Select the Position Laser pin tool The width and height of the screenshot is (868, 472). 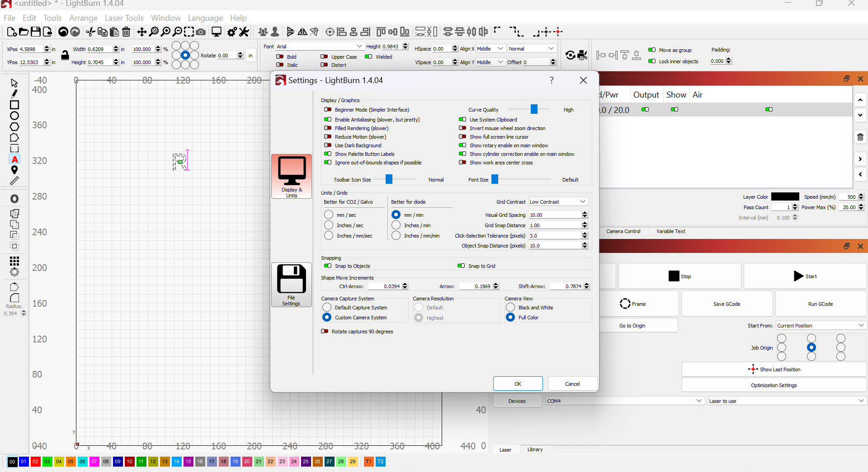tap(14, 170)
